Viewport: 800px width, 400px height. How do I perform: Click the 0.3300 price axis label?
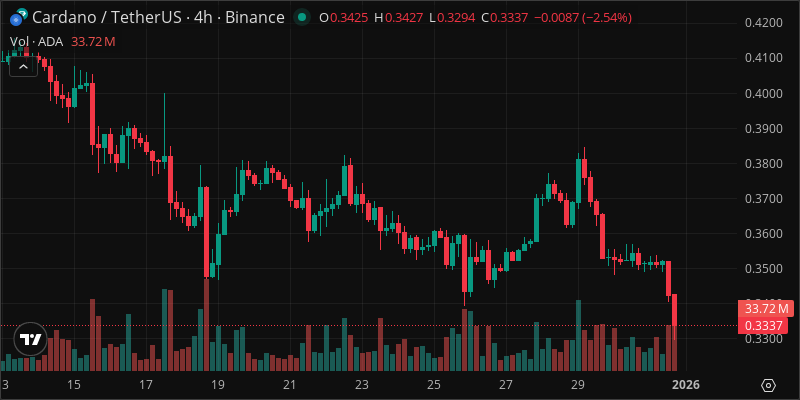(x=762, y=339)
